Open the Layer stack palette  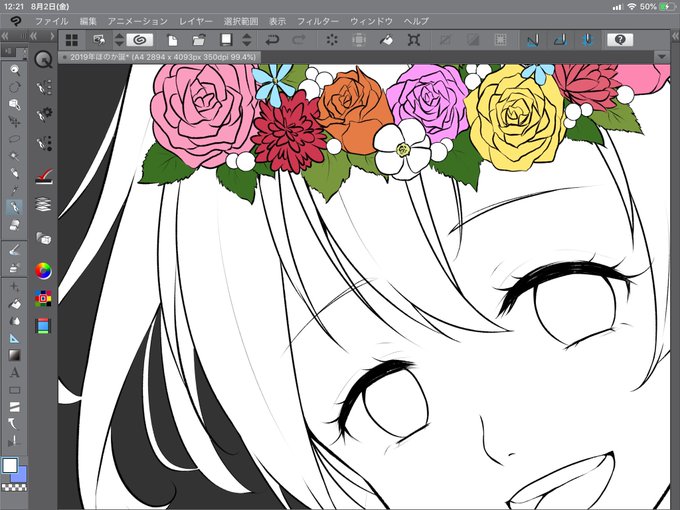pos(43,203)
